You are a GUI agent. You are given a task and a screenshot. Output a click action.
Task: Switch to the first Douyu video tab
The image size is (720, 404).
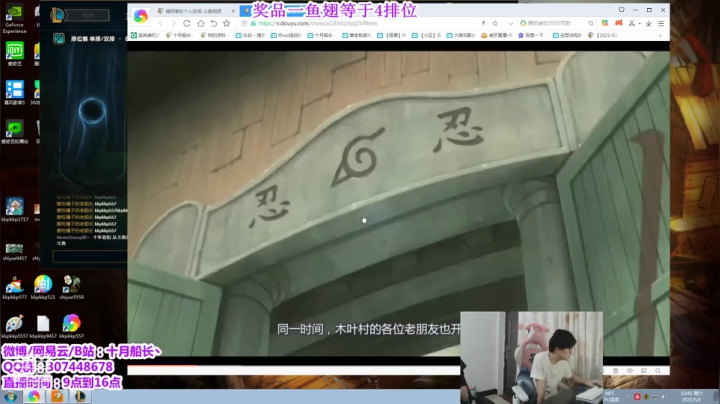click(x=195, y=11)
